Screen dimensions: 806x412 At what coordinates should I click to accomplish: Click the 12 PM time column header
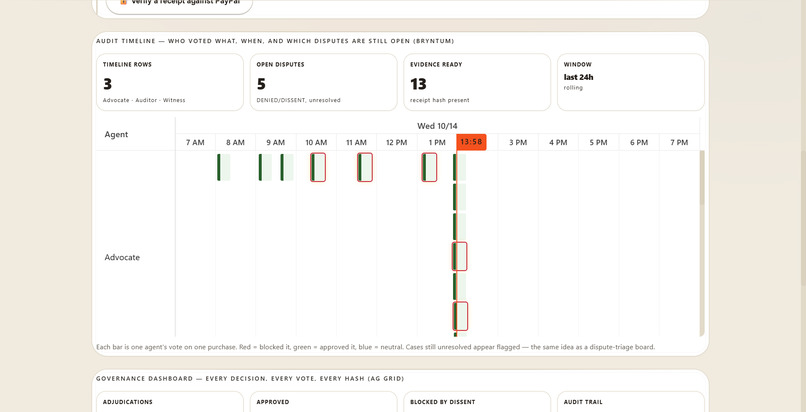pos(396,142)
